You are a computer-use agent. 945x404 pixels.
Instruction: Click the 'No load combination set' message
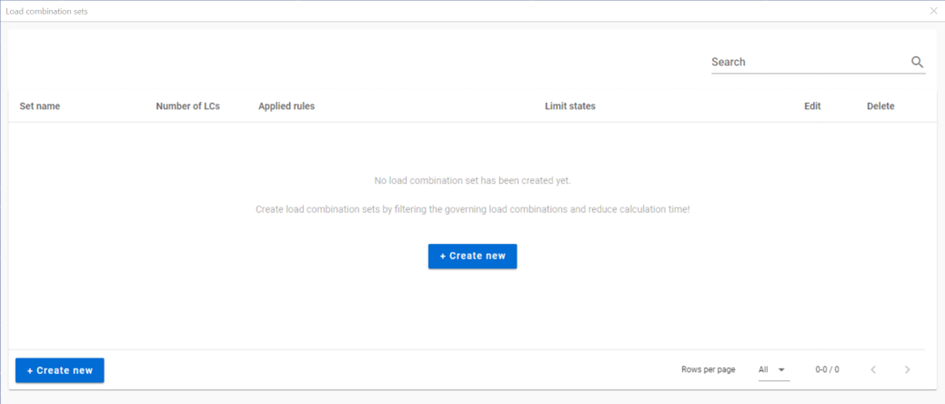pyautogui.click(x=472, y=180)
